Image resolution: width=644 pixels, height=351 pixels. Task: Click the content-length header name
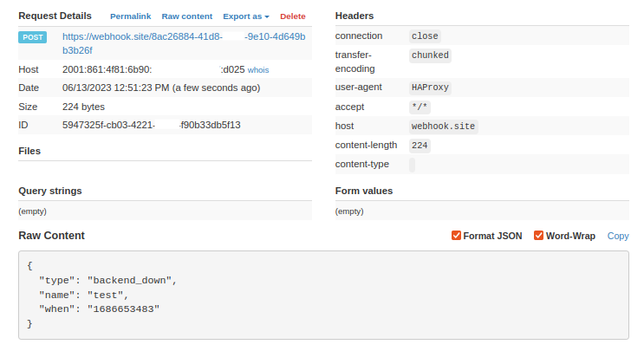pyautogui.click(x=366, y=146)
